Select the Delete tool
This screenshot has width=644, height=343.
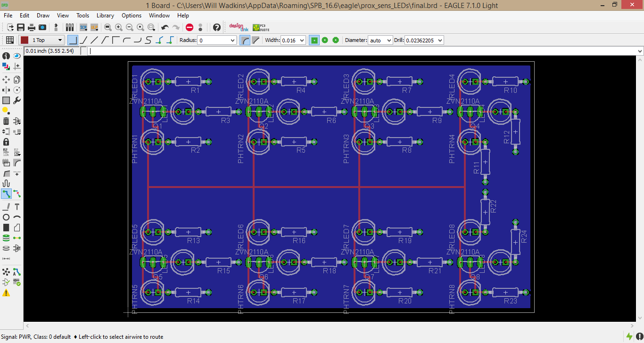click(x=6, y=121)
